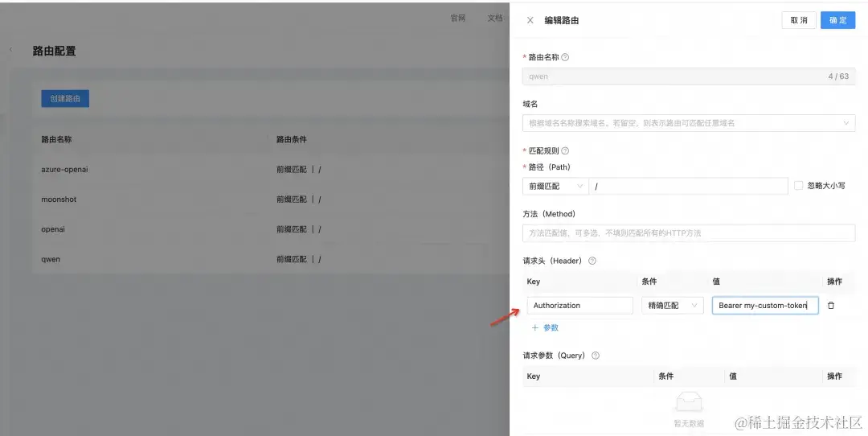The height and width of the screenshot is (436, 868).
Task: Click the Bearer my-custom-token value field
Action: click(x=765, y=305)
